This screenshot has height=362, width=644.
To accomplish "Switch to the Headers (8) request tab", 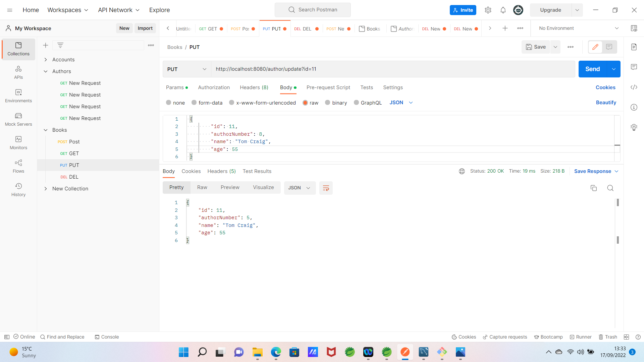I will tap(254, 87).
